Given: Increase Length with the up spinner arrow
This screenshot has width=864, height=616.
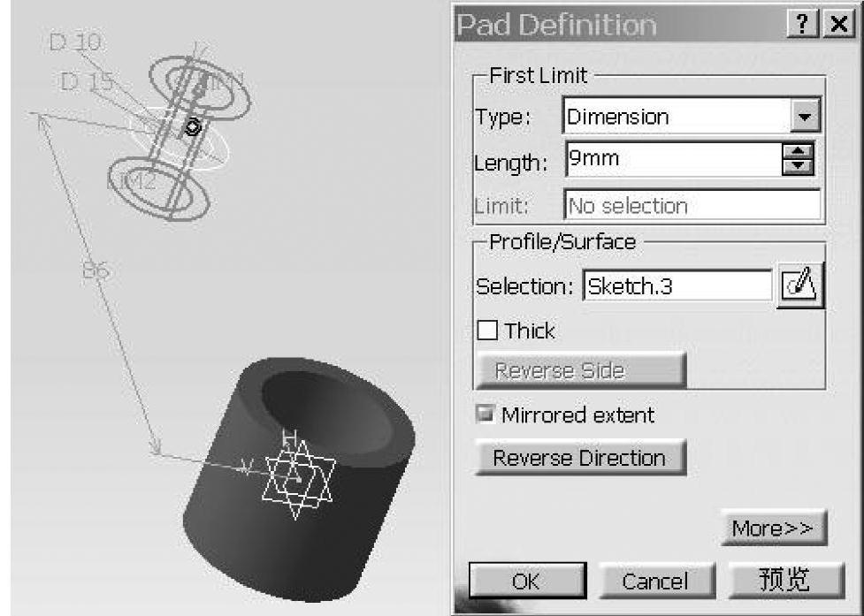Looking at the screenshot, I should (x=798, y=151).
